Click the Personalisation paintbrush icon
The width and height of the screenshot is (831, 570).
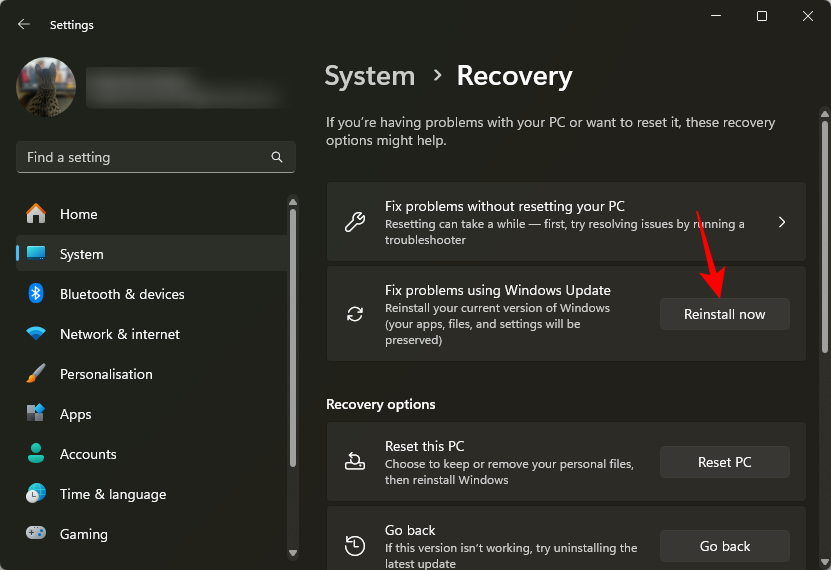point(36,374)
